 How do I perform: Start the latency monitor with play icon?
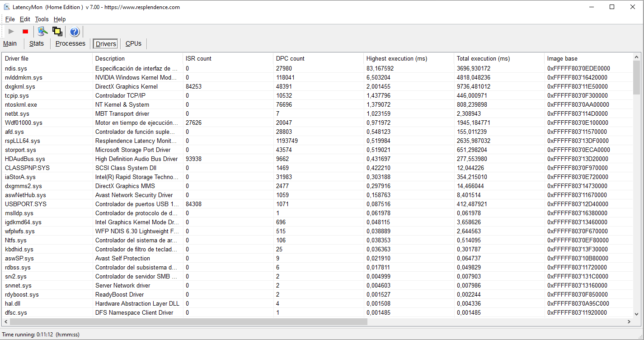click(11, 31)
